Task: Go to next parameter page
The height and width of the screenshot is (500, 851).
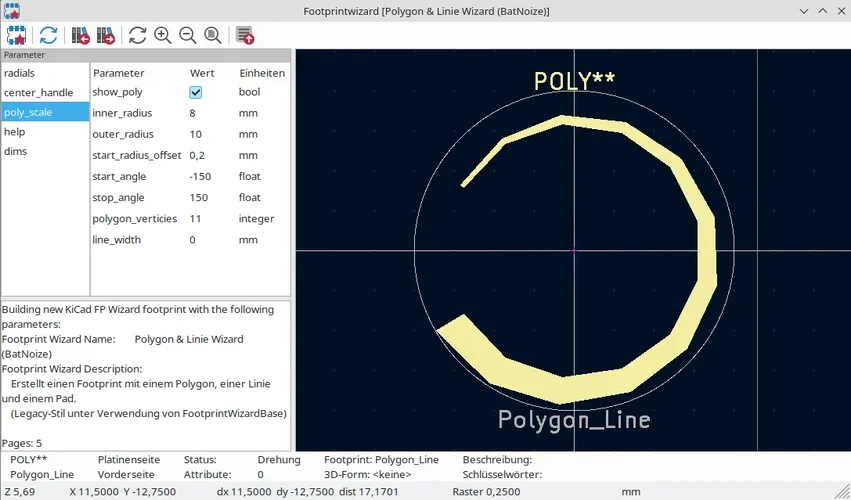Action: click(106, 35)
